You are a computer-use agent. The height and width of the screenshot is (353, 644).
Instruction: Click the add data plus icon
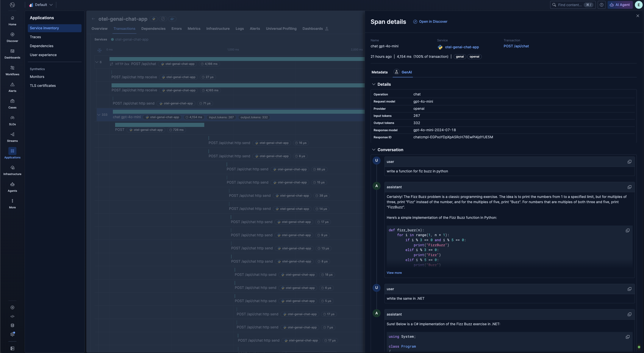pyautogui.click(x=12, y=308)
